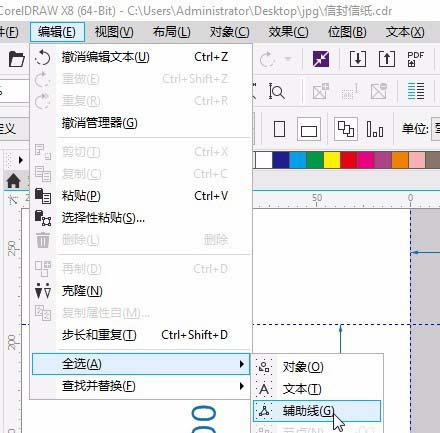Choose 撤消编辑文本(U) from the menu
Screen dimensions: 440x433
141,57
